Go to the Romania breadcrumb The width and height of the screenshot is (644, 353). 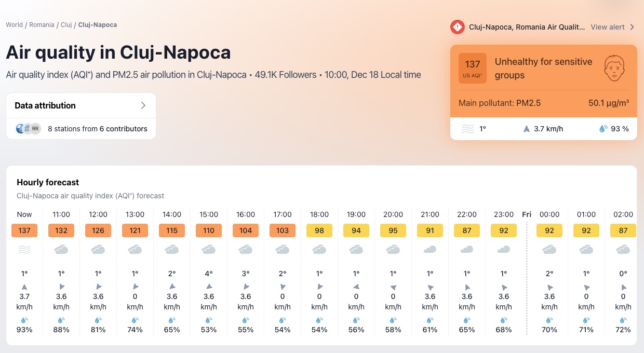click(x=42, y=25)
